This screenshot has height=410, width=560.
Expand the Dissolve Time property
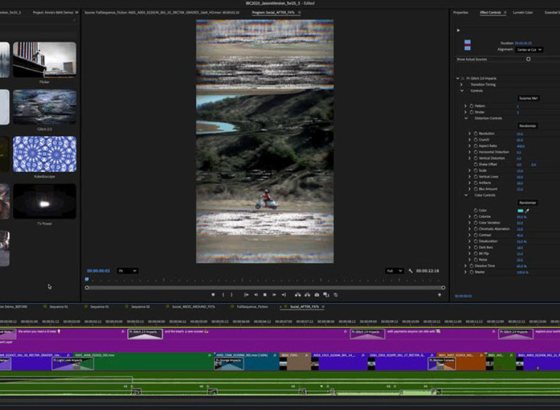(465, 266)
